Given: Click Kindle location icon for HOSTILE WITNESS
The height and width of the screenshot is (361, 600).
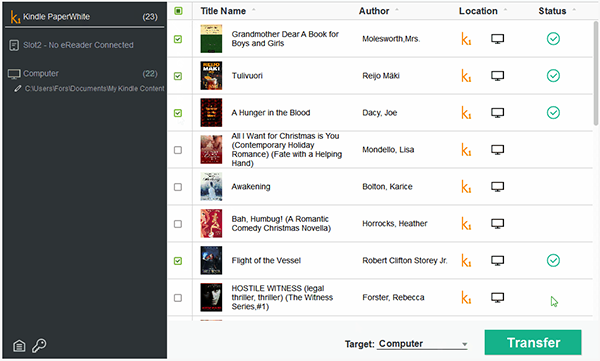Looking at the screenshot, I should click(466, 297).
